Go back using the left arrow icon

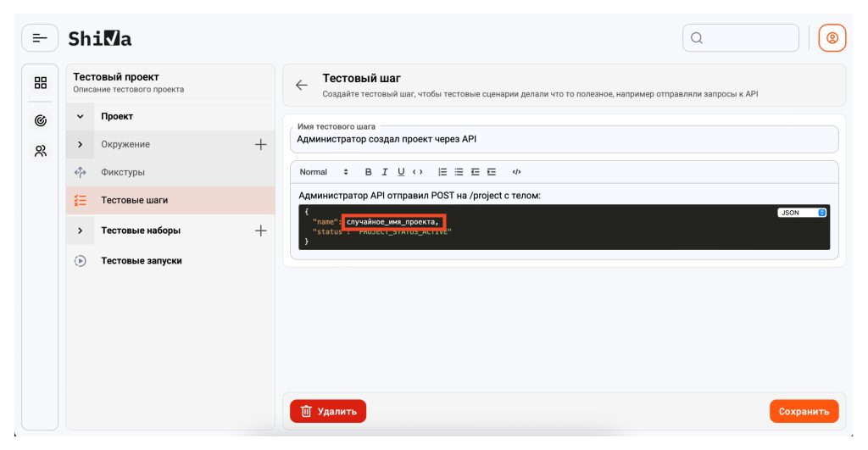coord(301,85)
